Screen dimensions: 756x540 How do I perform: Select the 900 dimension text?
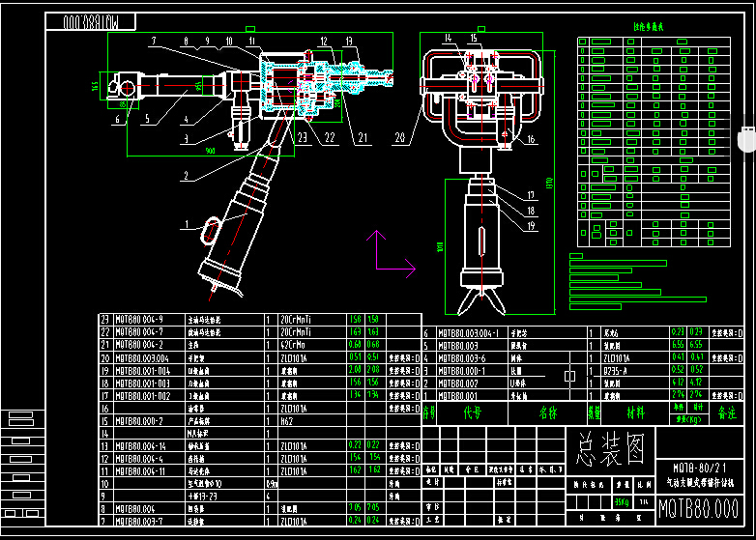[x=210, y=151]
